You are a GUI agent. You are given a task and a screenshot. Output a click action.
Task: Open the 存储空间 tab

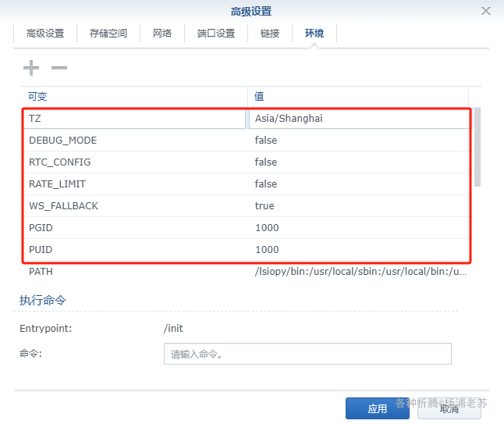108,33
